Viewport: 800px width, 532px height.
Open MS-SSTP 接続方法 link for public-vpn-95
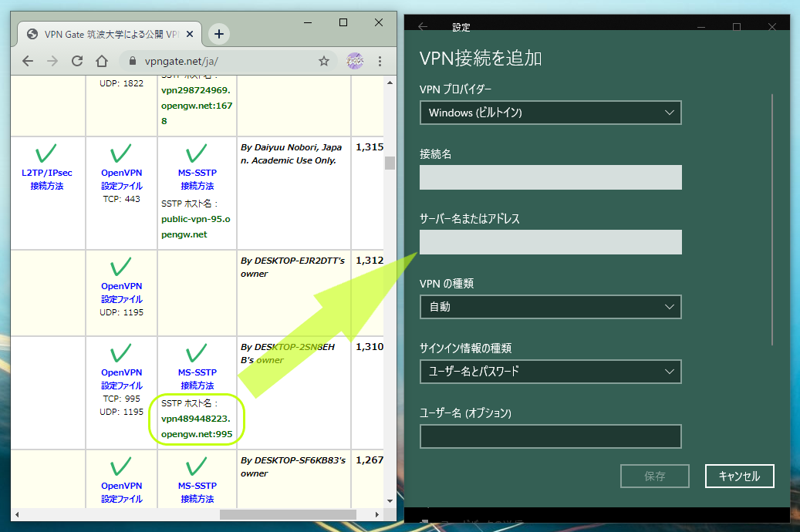pyautogui.click(x=197, y=179)
